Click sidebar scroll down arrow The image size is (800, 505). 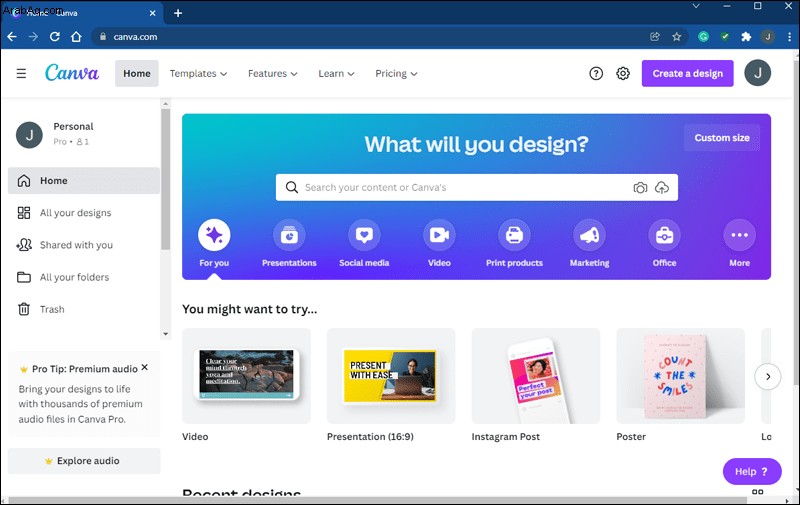[165, 334]
